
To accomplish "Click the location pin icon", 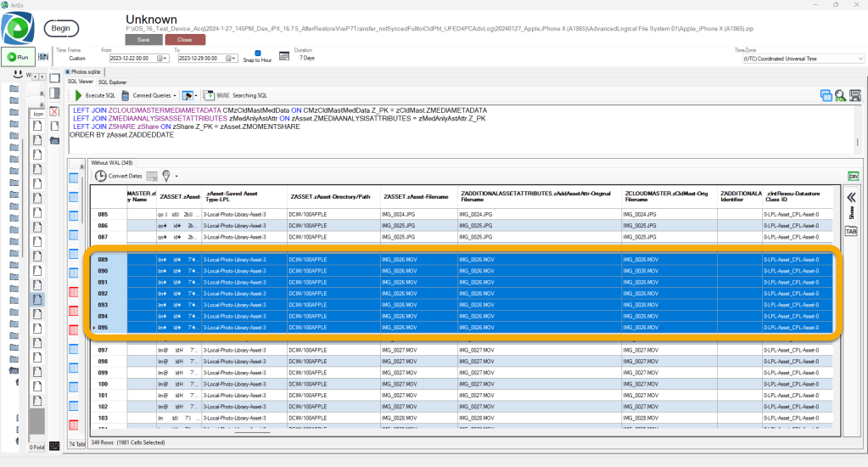I will point(167,176).
